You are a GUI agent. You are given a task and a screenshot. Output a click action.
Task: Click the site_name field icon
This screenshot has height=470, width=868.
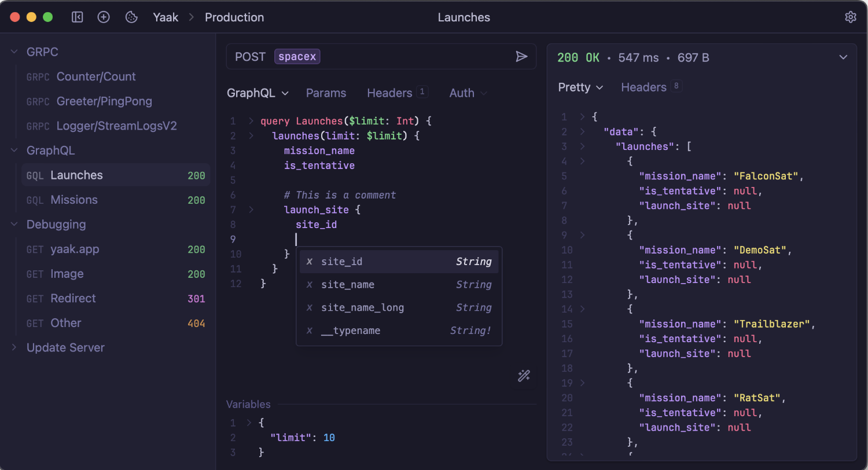pyautogui.click(x=309, y=285)
